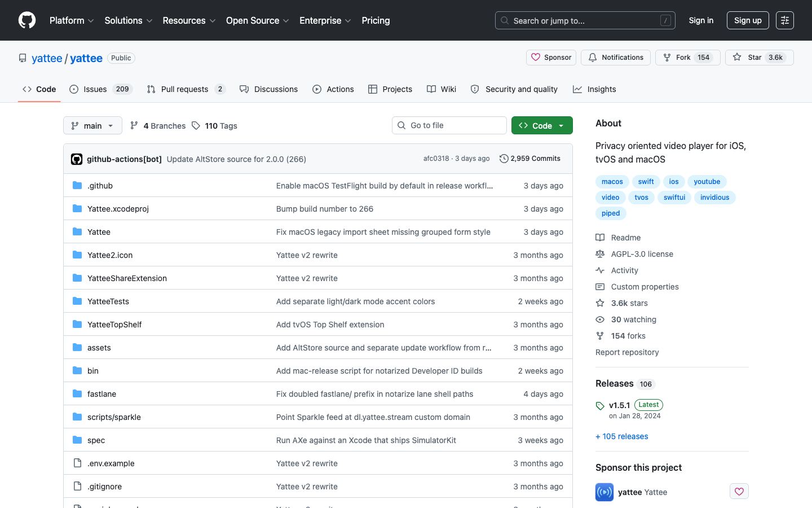
Task: Star the yattee repository
Action: click(759, 58)
